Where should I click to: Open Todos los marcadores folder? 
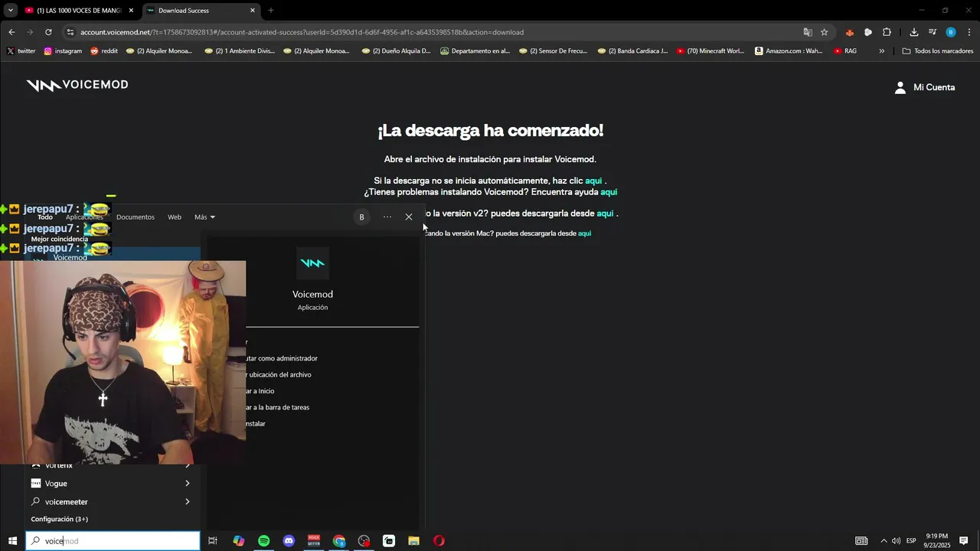(x=938, y=51)
